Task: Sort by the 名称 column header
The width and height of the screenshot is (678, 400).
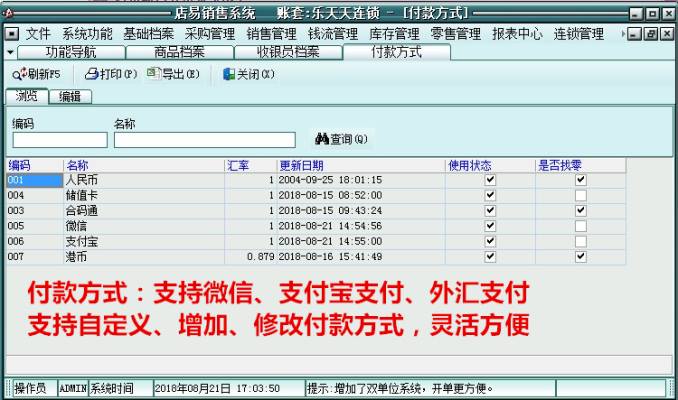Action: [144, 166]
